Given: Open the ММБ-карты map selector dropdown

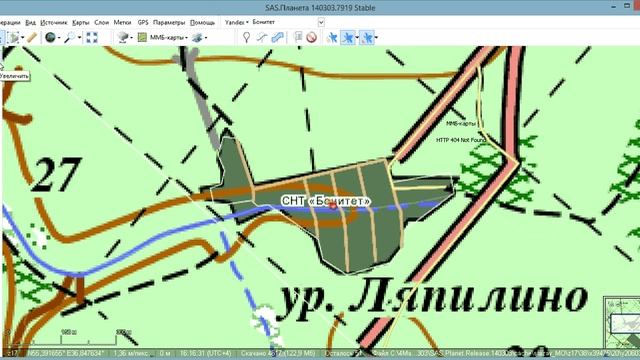Looking at the screenshot, I should (x=169, y=38).
